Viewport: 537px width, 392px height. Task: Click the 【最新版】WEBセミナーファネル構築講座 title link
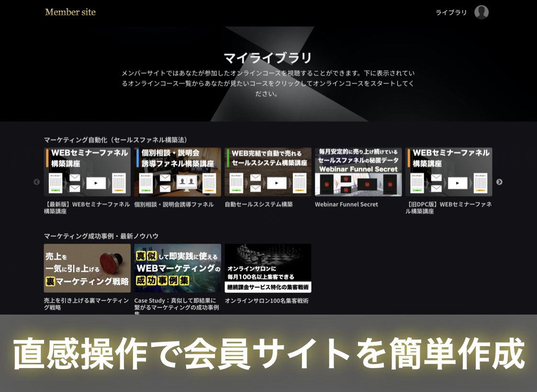pos(87,207)
